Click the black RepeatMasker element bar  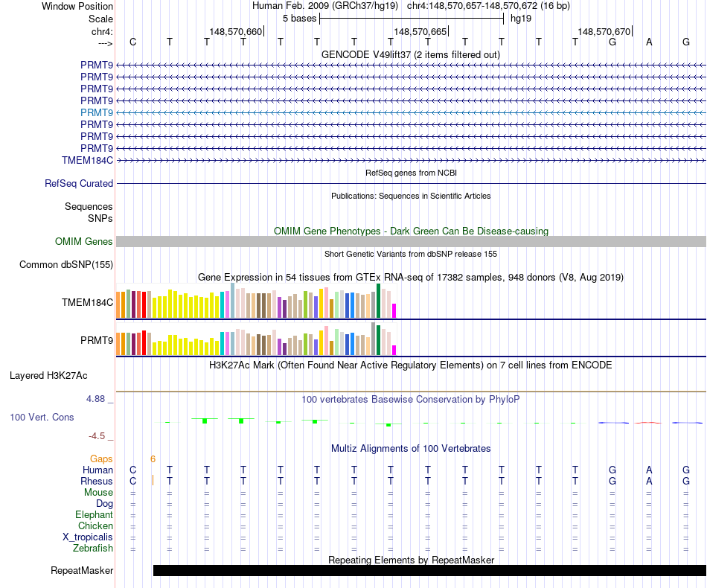[429, 570]
